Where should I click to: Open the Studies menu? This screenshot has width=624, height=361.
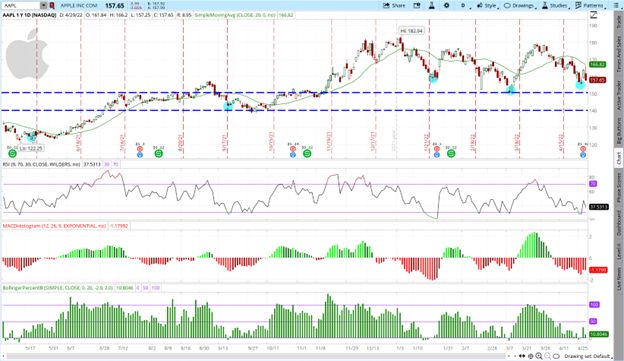pos(556,6)
